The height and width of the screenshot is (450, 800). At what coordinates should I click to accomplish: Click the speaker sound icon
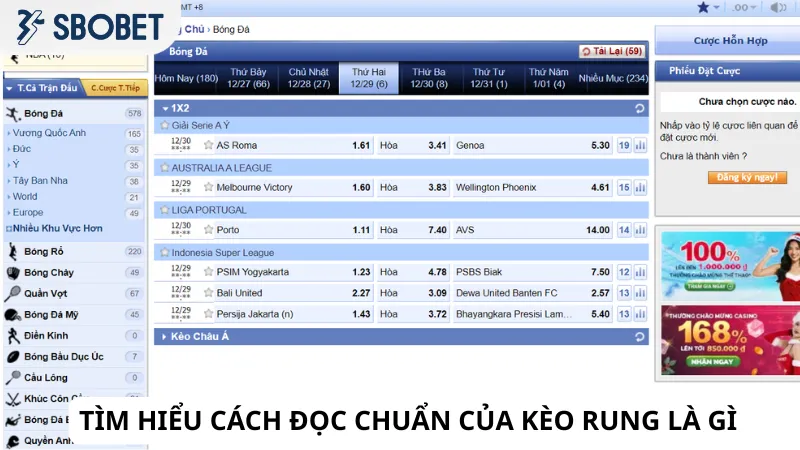(776, 7)
